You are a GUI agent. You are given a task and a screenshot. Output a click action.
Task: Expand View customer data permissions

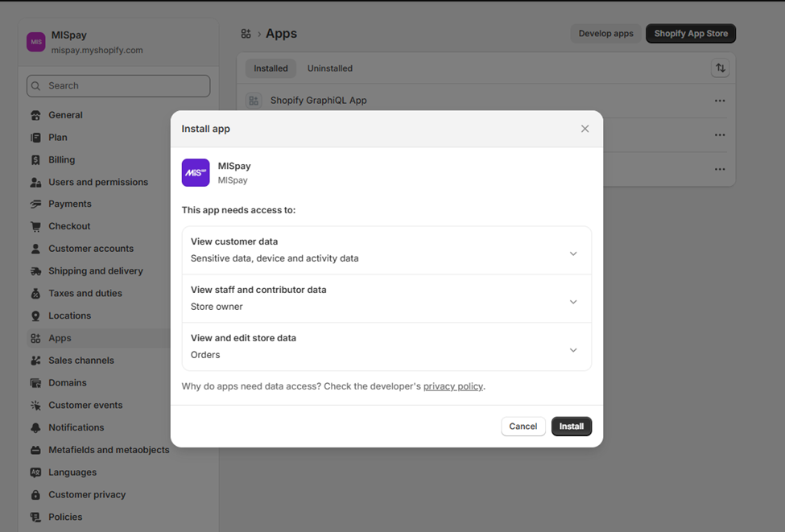573,254
